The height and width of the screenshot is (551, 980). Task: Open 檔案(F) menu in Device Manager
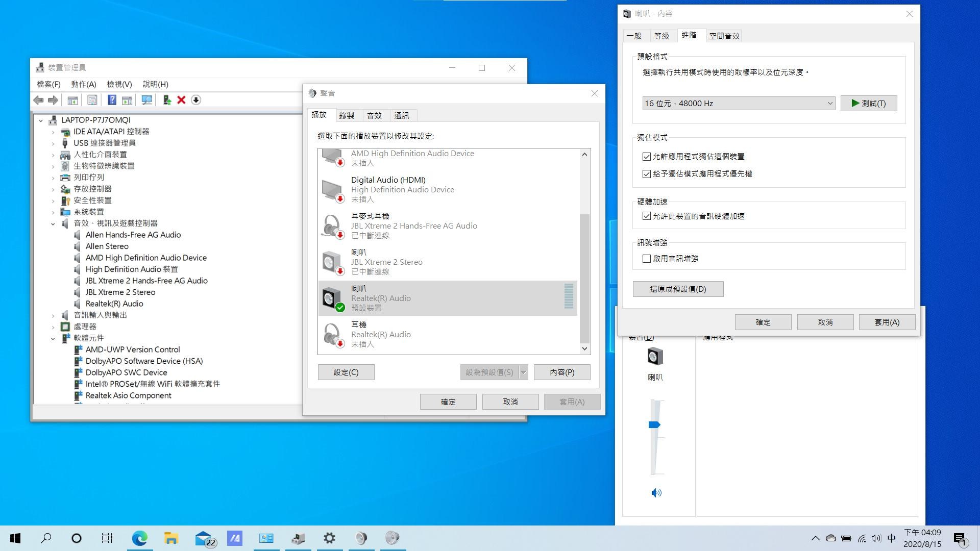[x=48, y=84]
